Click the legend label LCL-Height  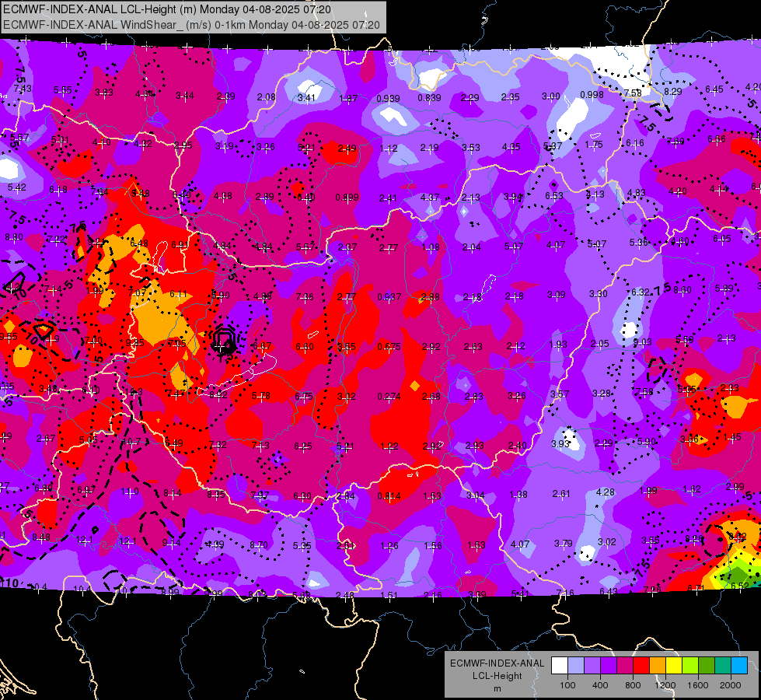[x=497, y=676]
